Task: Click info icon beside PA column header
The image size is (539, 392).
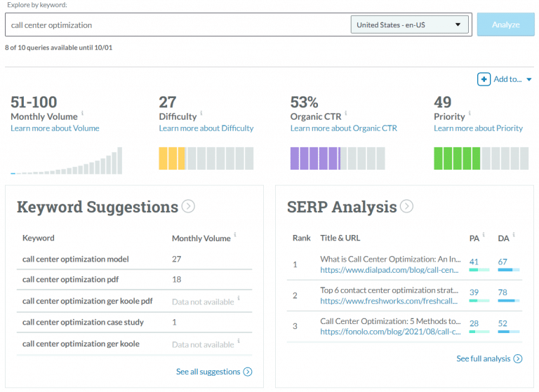Action: point(485,235)
